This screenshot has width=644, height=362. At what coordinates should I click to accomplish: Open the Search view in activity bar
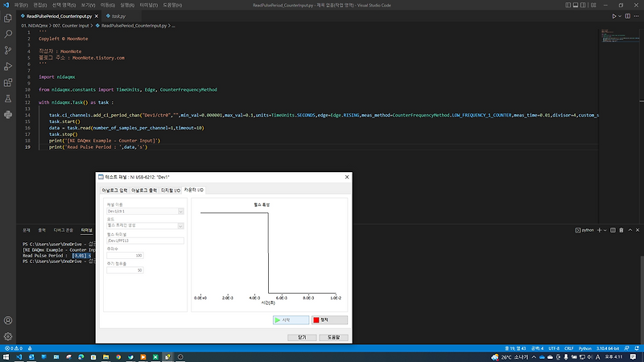8,34
